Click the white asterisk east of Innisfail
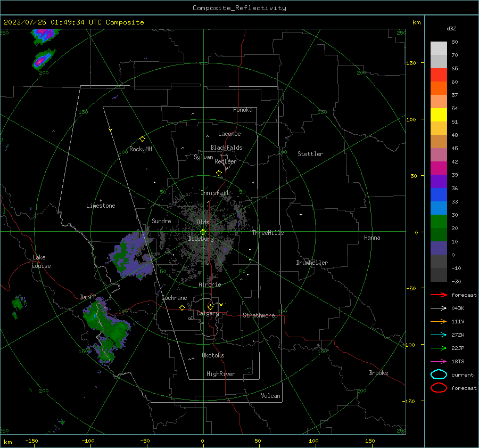The height and width of the screenshot is (448, 479). coord(253,183)
